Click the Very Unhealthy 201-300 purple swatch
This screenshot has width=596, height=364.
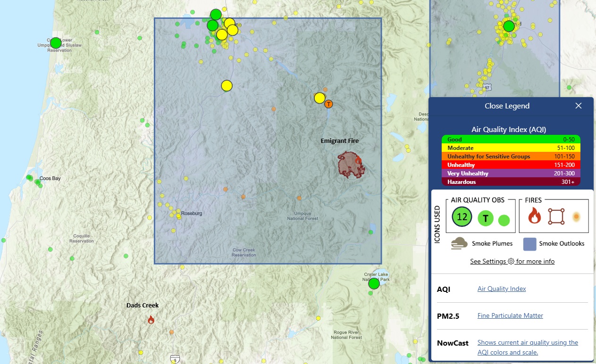[511, 174]
